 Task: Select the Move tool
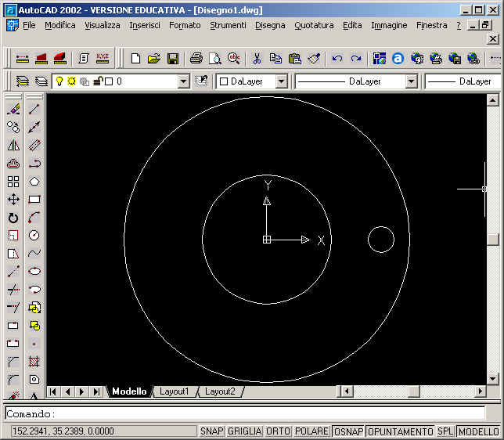13,200
